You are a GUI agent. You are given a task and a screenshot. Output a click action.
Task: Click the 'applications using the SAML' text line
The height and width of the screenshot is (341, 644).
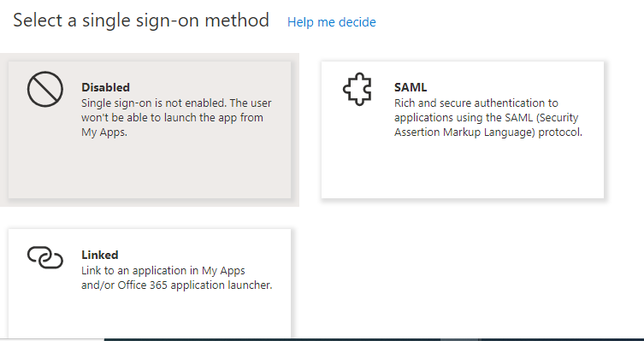[x=487, y=118]
